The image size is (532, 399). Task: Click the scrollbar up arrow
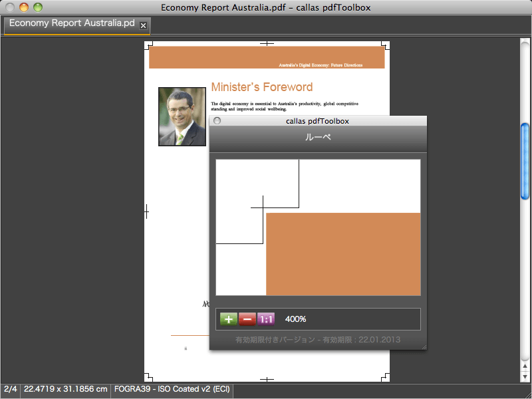tap(525, 366)
